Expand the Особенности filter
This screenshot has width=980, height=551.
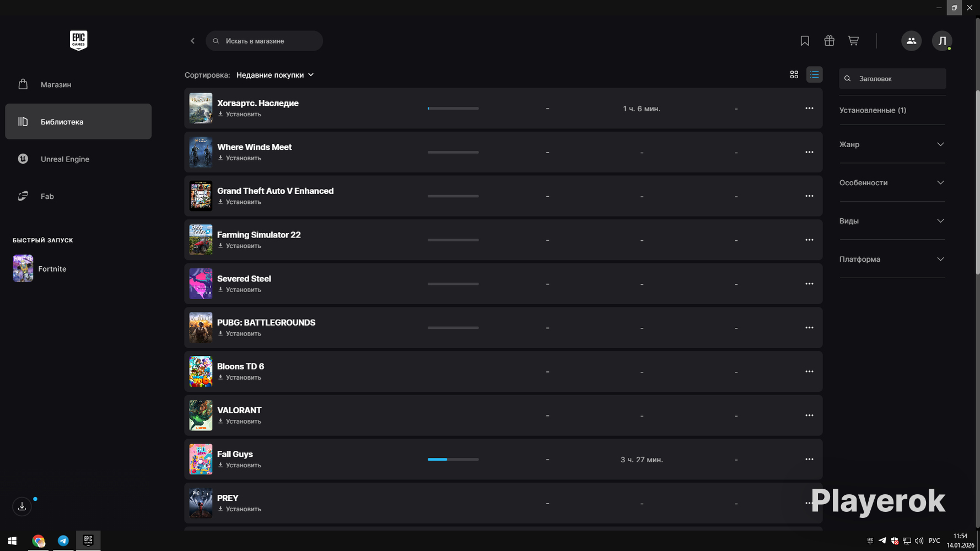(892, 182)
